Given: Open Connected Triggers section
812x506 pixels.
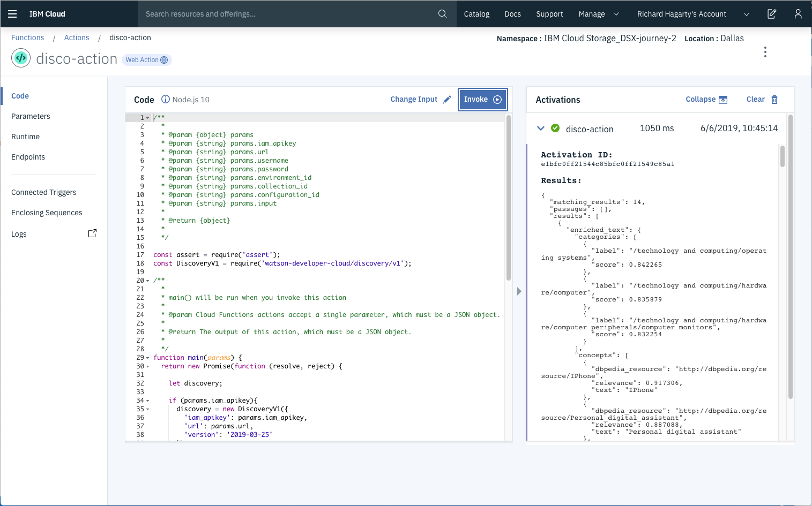Looking at the screenshot, I should (x=43, y=192).
